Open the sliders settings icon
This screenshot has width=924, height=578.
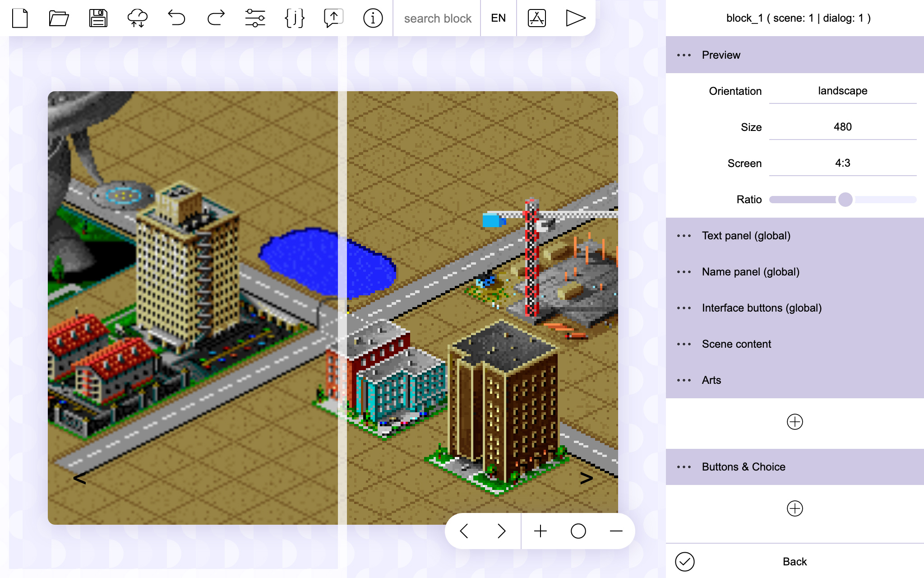[255, 19]
